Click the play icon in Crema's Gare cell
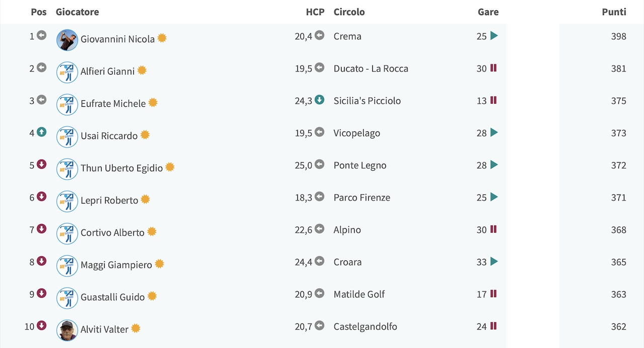 [494, 36]
